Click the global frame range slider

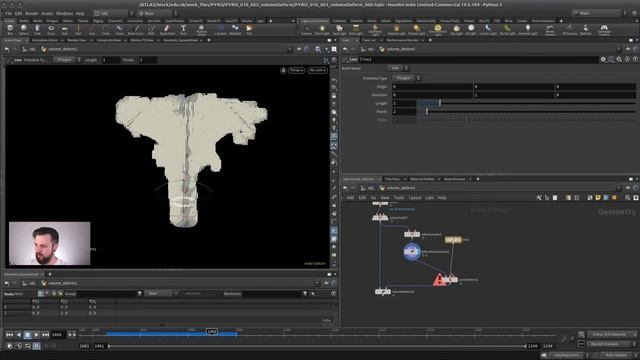tap(317, 346)
